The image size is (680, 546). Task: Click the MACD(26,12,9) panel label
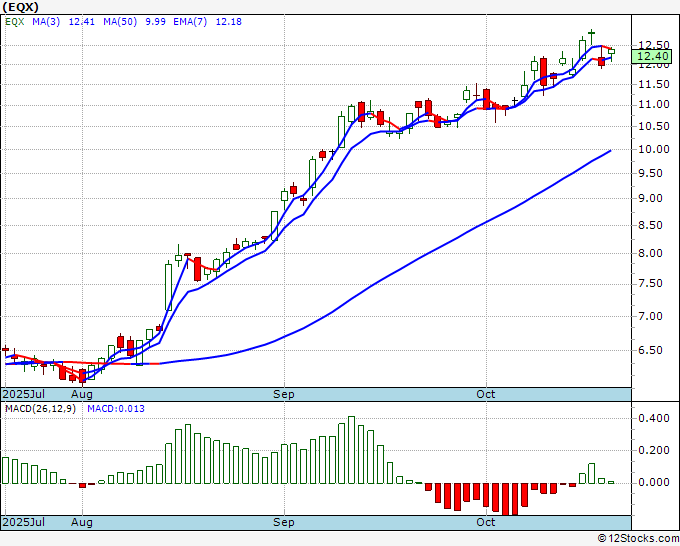tap(40, 409)
